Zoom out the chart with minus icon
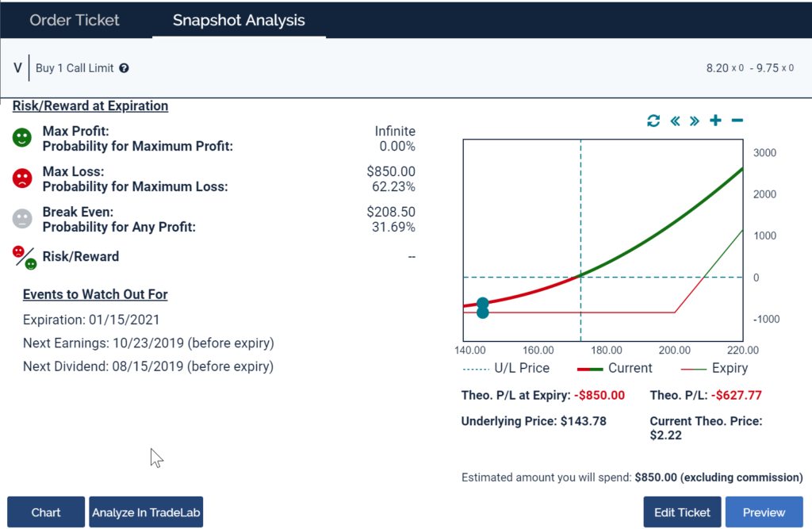Viewport: 812px width, 529px height. (x=737, y=121)
